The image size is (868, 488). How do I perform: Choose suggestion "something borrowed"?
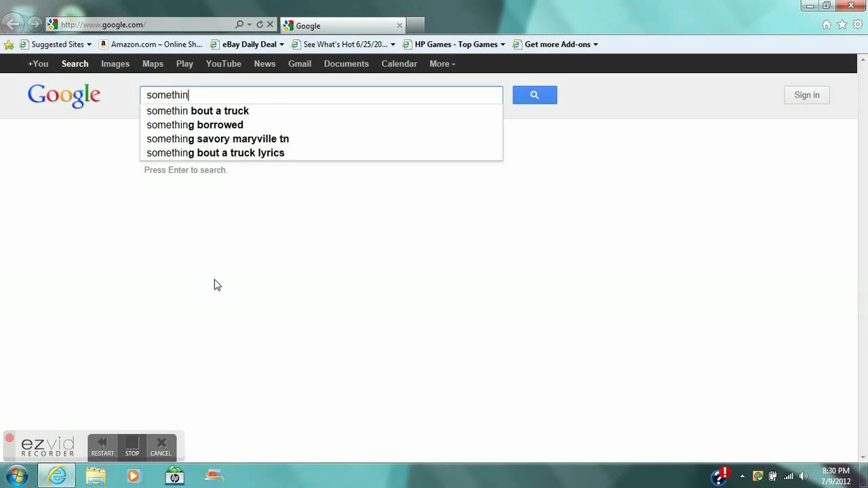click(x=321, y=125)
